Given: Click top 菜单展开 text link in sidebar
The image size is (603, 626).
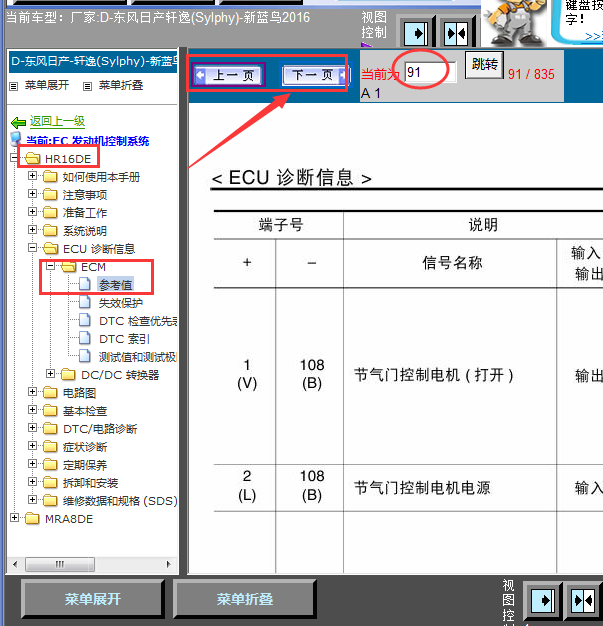Looking at the screenshot, I should (47, 85).
